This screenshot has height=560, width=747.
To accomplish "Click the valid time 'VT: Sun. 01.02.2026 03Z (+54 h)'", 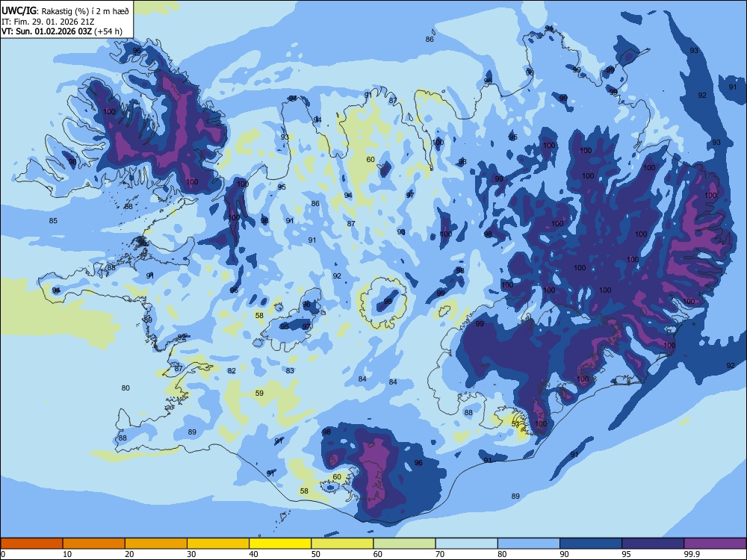I will (61, 31).
